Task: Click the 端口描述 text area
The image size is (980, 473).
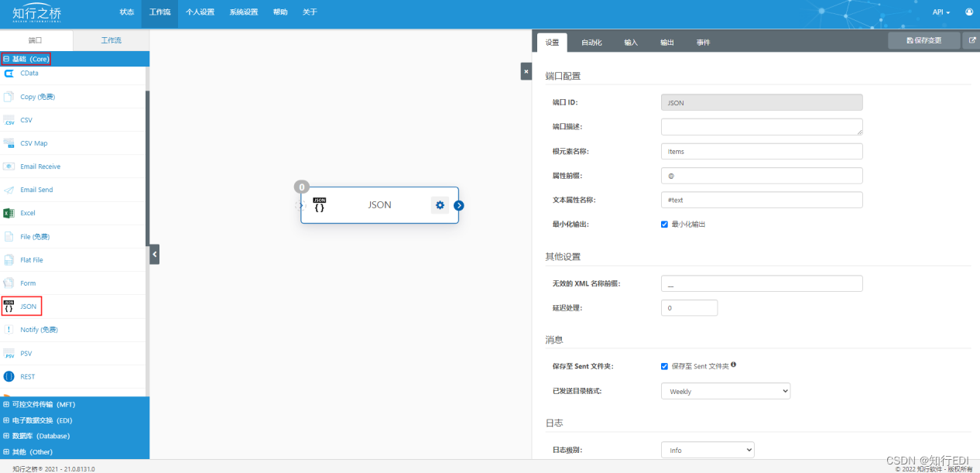Action: point(762,126)
